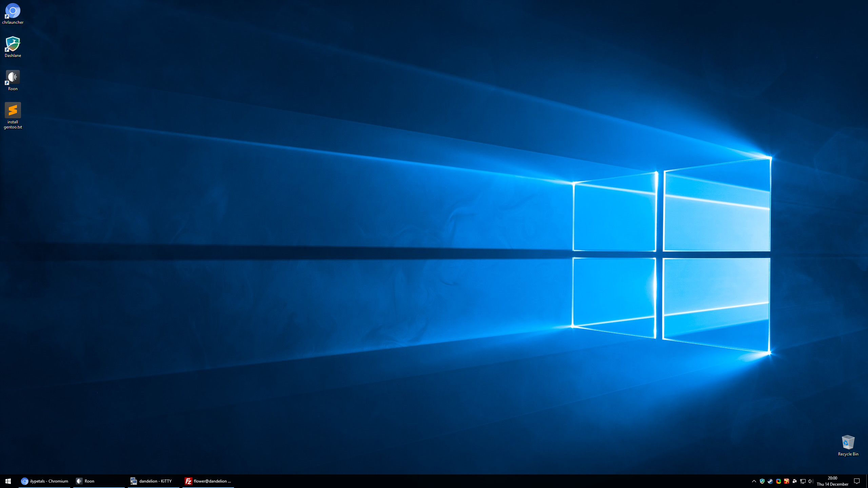
Task: Switch to flower@dandelion FileZilla taskbar window
Action: click(208, 481)
